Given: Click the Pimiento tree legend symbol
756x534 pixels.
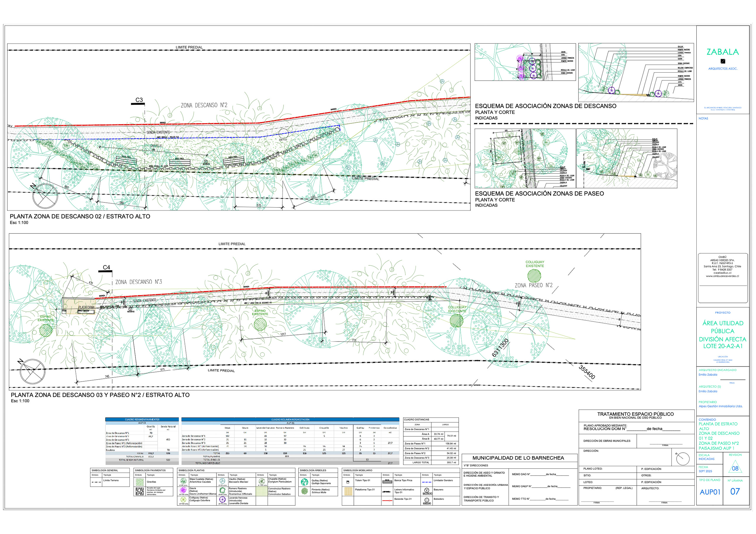Looking at the screenshot, I should (304, 491).
